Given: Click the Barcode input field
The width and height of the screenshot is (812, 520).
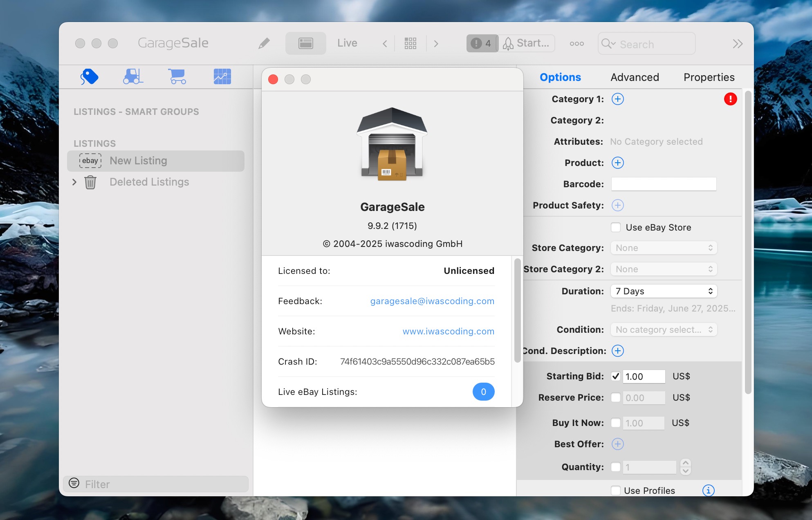Looking at the screenshot, I should (x=664, y=184).
